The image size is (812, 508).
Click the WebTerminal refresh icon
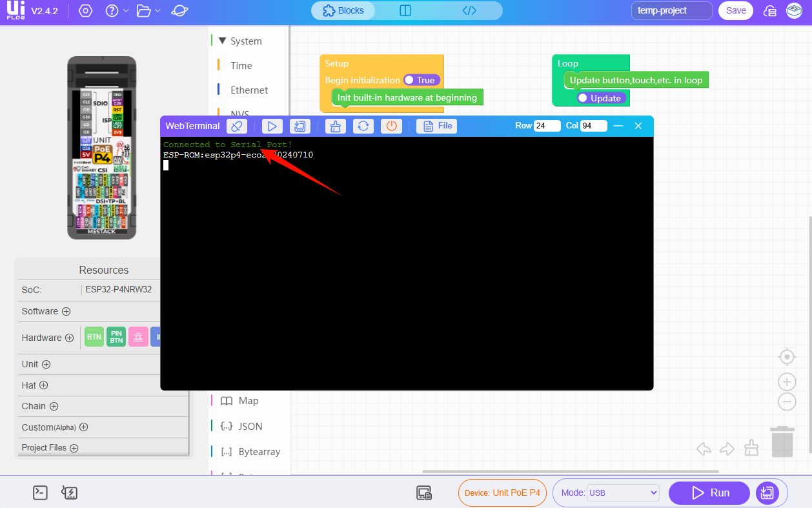coord(363,126)
